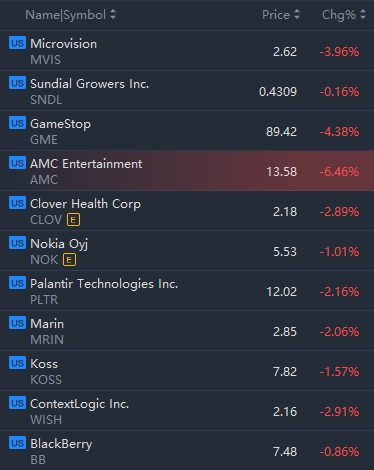This screenshot has height=470, width=374.
Task: Select the Chg% column header text
Action: pos(339,15)
